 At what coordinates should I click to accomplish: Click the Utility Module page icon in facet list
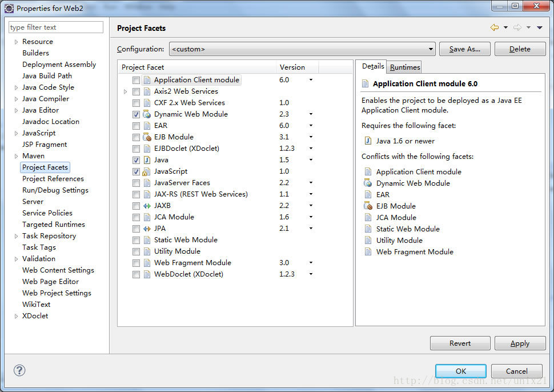tap(147, 251)
